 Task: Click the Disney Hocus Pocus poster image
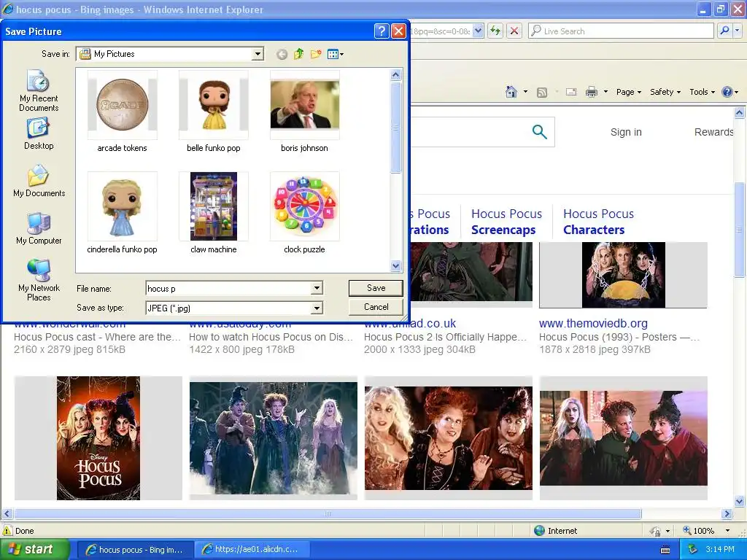coord(98,438)
